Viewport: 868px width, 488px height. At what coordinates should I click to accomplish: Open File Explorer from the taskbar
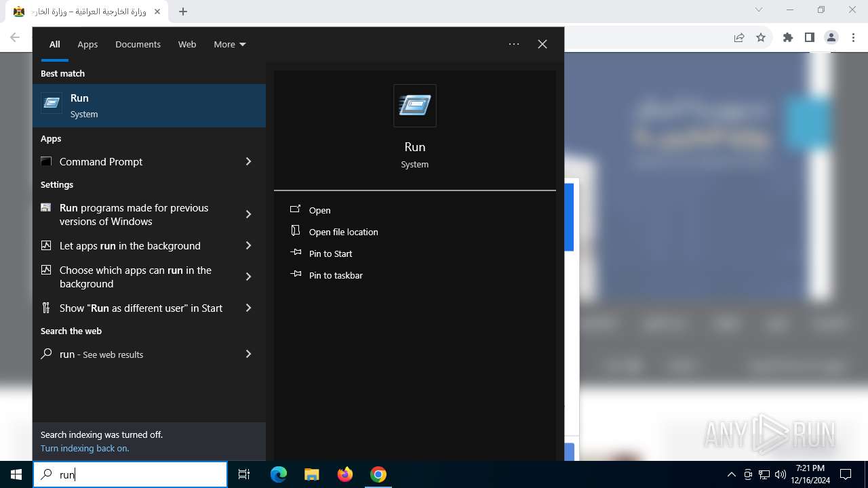pos(311,474)
